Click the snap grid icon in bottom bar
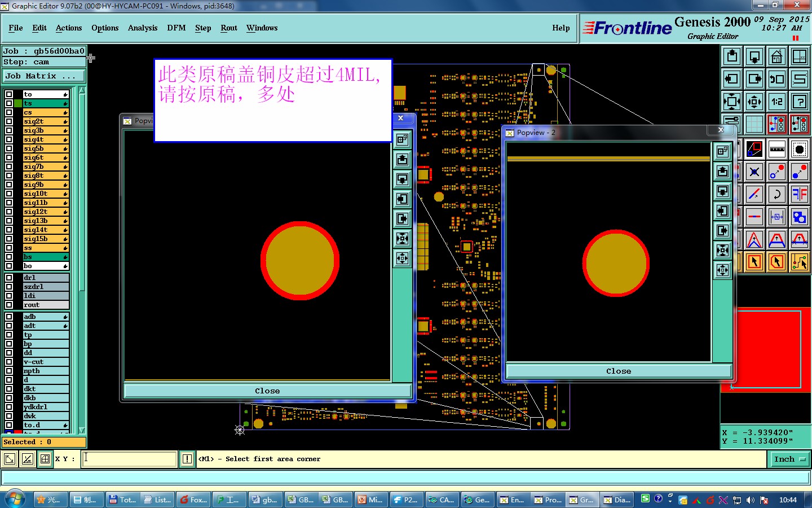 (45, 459)
